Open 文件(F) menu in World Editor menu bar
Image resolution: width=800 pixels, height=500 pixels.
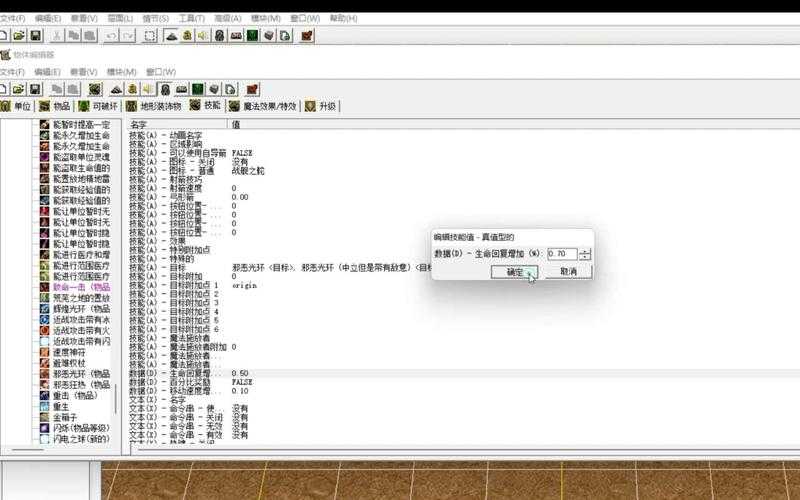(x=12, y=18)
